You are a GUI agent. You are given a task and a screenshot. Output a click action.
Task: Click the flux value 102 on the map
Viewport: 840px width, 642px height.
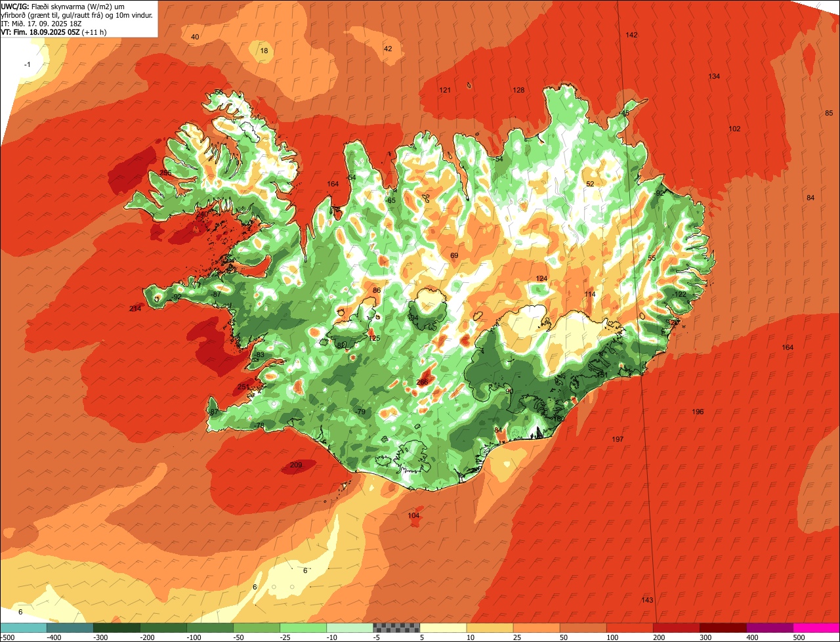[734, 129]
